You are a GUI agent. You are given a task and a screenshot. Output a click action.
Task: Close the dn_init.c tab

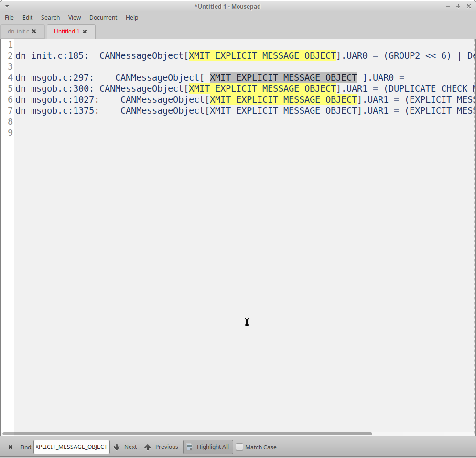point(34,32)
